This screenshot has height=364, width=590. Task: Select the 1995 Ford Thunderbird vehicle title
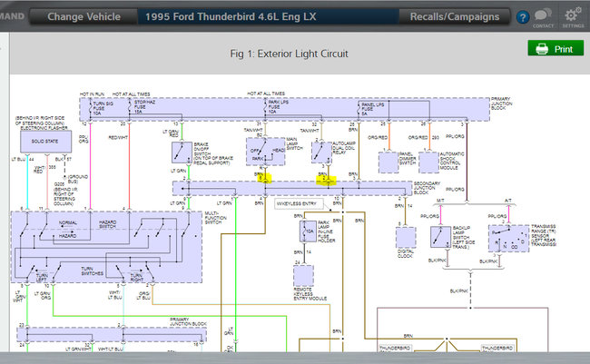(231, 16)
